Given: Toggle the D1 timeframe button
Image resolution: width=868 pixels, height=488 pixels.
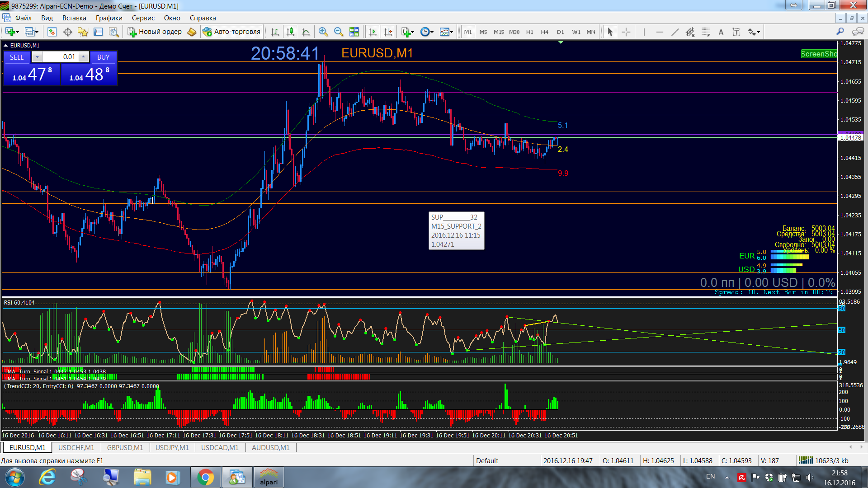Looking at the screenshot, I should [x=561, y=32].
